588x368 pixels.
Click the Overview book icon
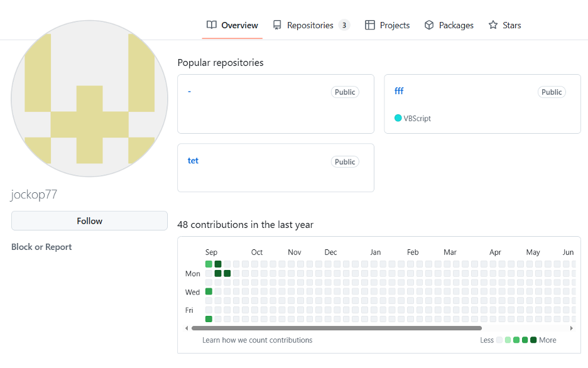pos(212,25)
